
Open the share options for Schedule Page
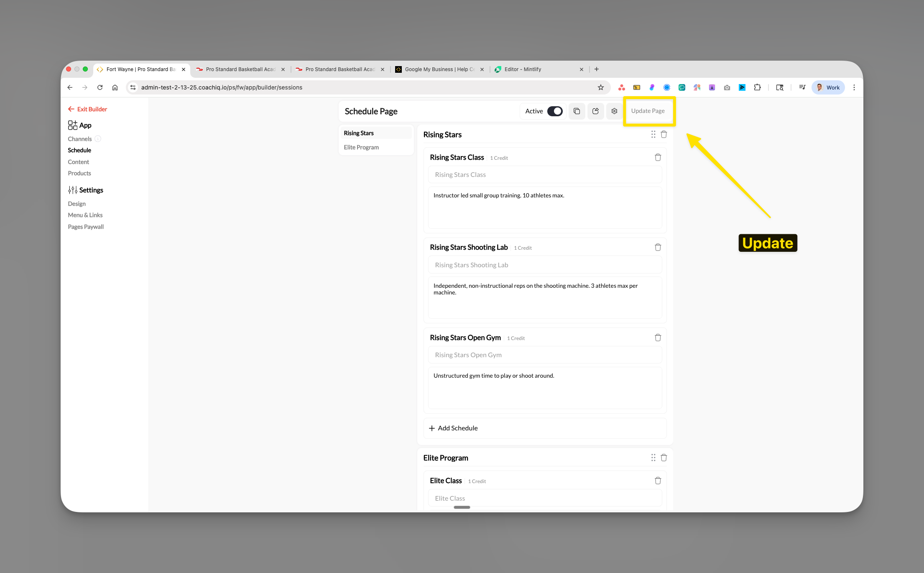pyautogui.click(x=595, y=111)
